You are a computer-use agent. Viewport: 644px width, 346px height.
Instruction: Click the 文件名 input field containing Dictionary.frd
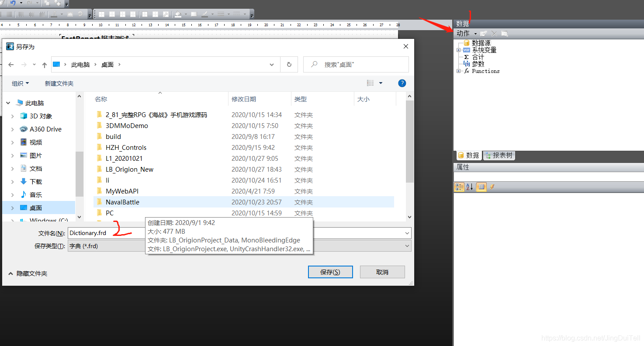tap(239, 233)
